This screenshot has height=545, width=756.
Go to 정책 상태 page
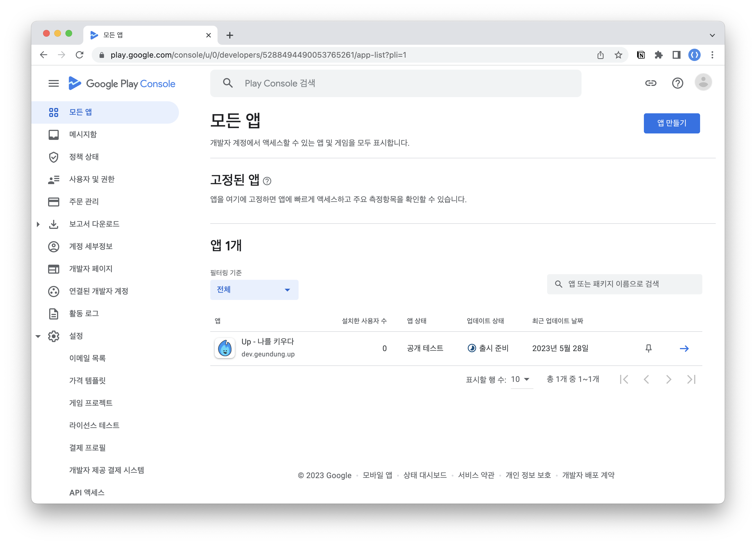click(x=84, y=157)
